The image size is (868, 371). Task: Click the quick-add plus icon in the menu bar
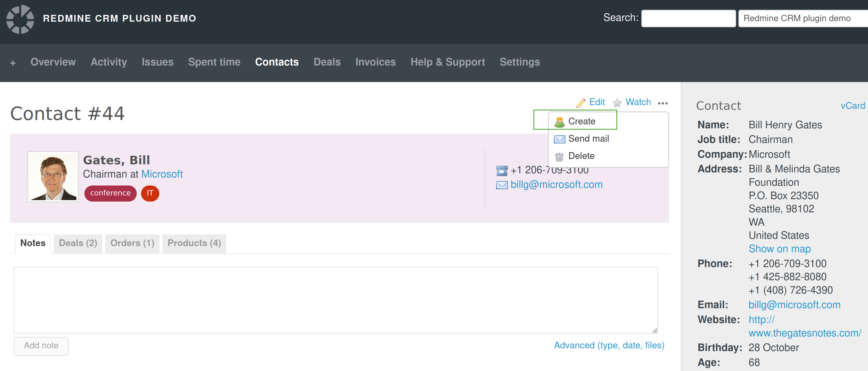point(13,63)
